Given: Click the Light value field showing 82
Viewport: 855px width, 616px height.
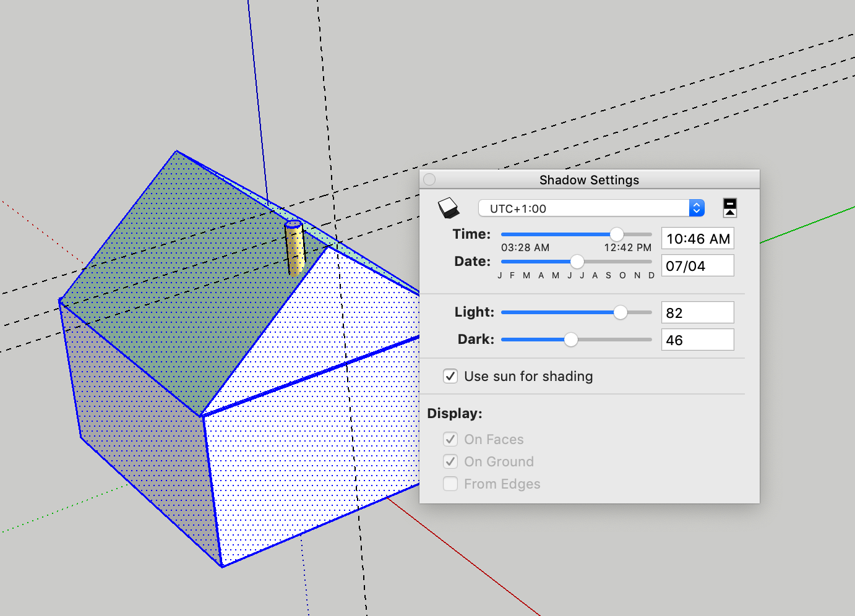Looking at the screenshot, I should click(x=698, y=313).
